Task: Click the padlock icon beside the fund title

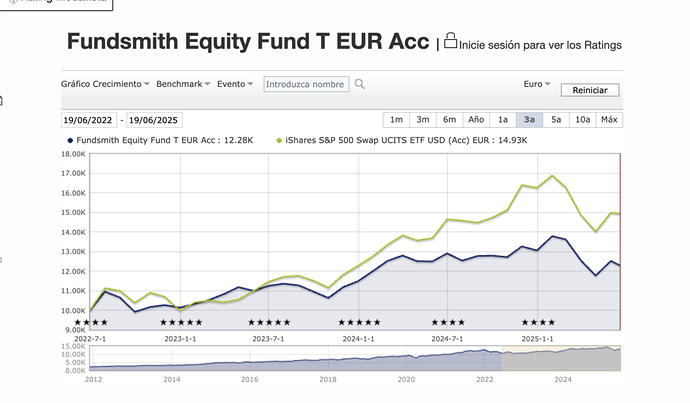Action: click(x=450, y=40)
